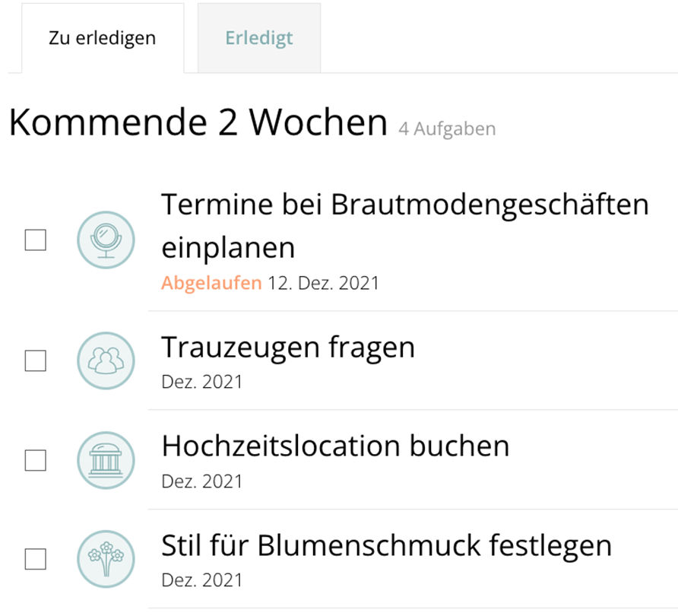Toggle the Stil für Blumenschmuck festlegen checkbox

click(x=36, y=560)
